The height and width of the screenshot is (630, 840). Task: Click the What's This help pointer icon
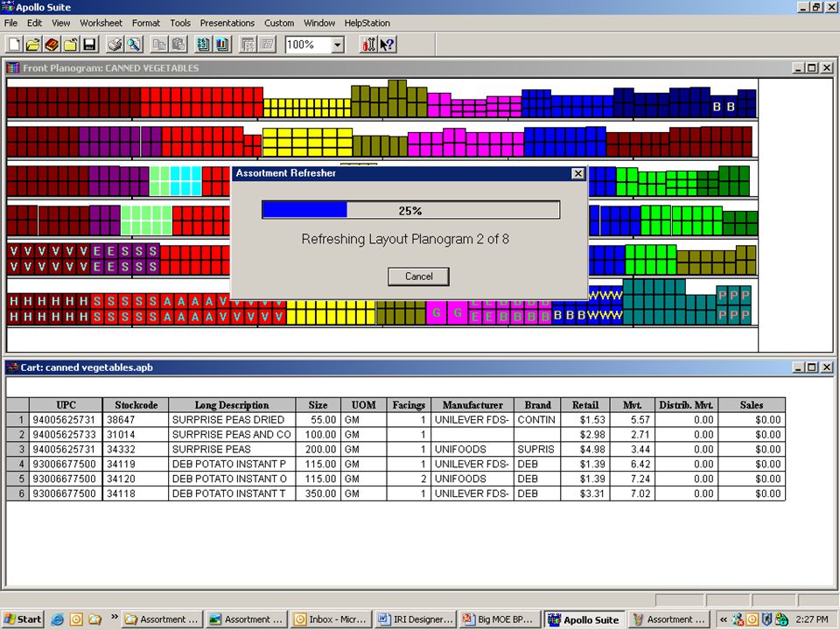[x=387, y=45]
